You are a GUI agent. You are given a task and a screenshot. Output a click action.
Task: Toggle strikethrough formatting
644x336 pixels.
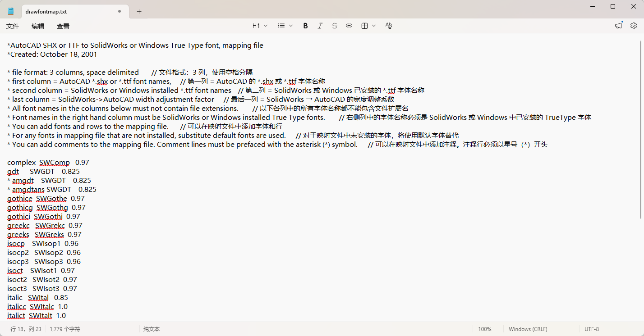(x=334, y=26)
